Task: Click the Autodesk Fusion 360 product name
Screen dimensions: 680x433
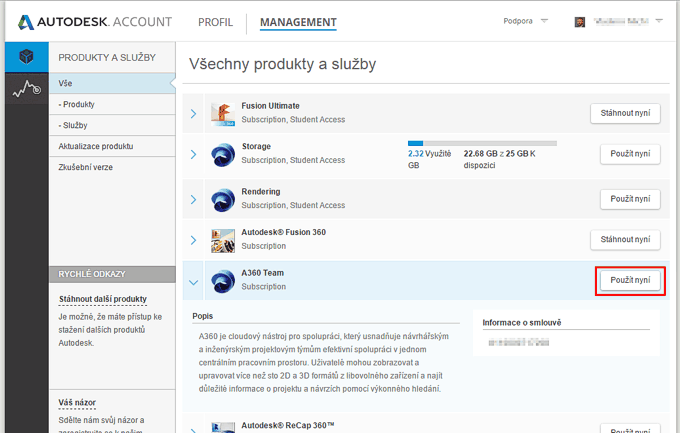Action: coord(283,232)
